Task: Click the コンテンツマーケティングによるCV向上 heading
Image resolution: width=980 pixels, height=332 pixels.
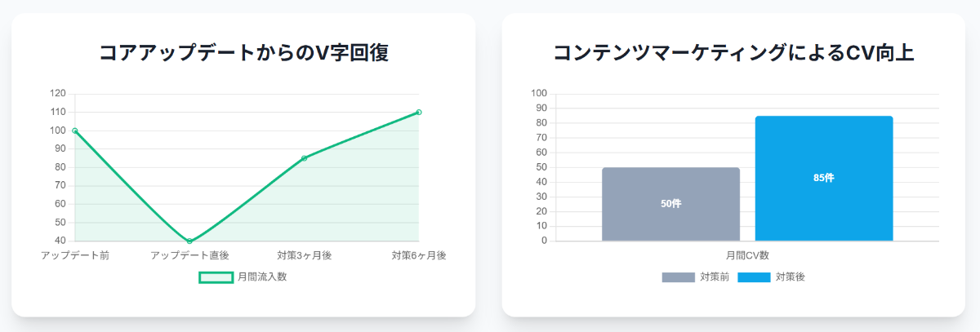Action: pyautogui.click(x=733, y=53)
